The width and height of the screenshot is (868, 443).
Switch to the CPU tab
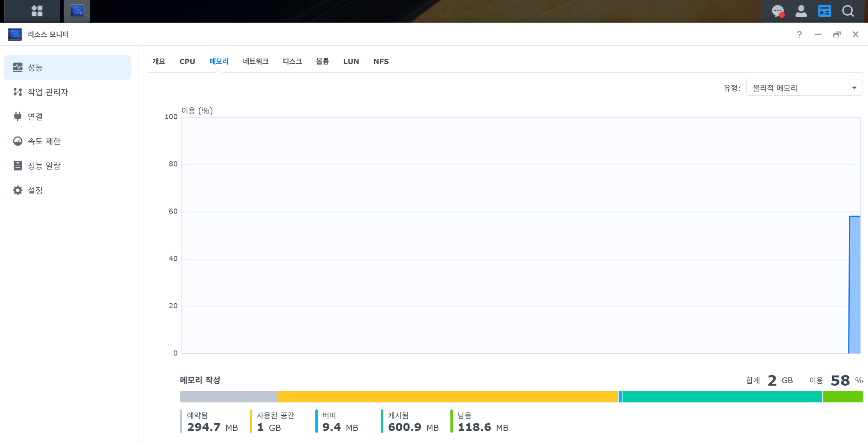point(187,61)
